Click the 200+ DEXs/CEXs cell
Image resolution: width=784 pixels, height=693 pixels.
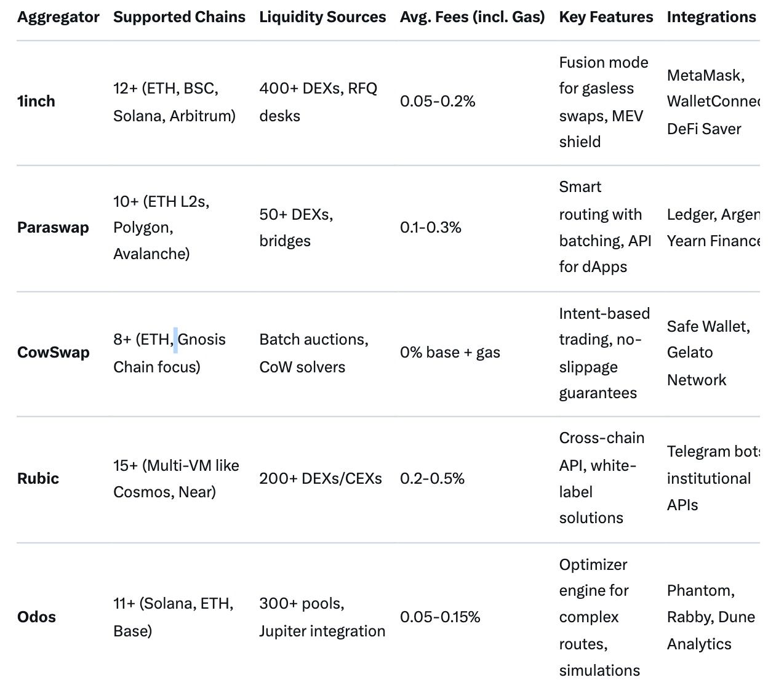click(320, 479)
